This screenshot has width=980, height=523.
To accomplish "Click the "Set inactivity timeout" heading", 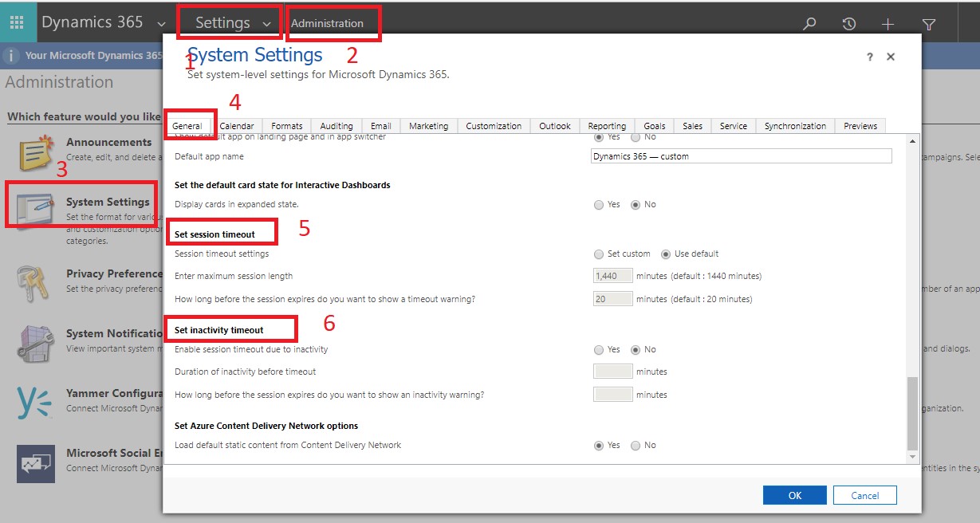I will (219, 330).
